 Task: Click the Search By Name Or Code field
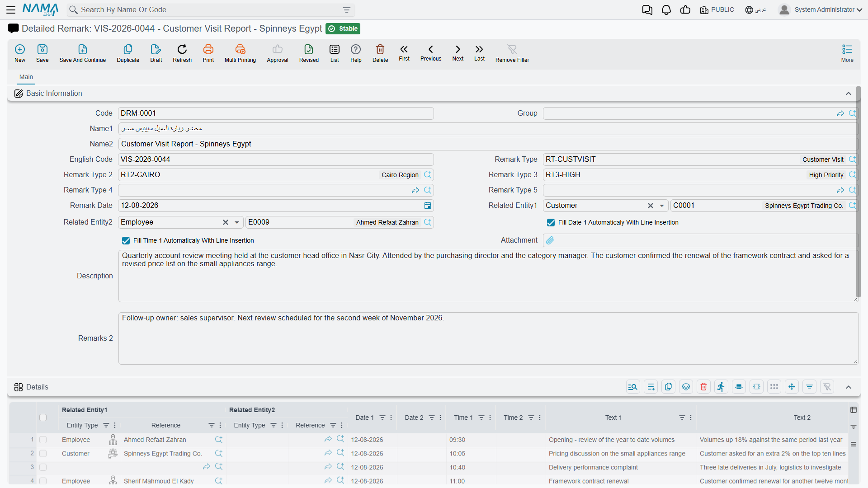[210, 10]
